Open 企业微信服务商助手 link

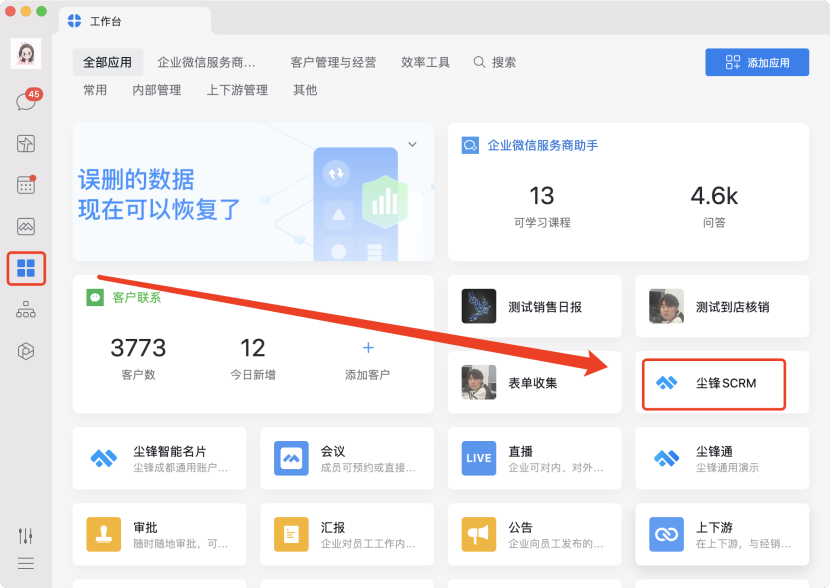[543, 145]
